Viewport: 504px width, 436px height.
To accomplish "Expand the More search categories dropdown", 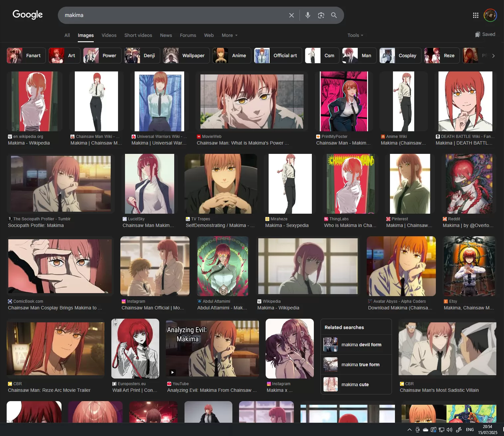I will tap(229, 36).
